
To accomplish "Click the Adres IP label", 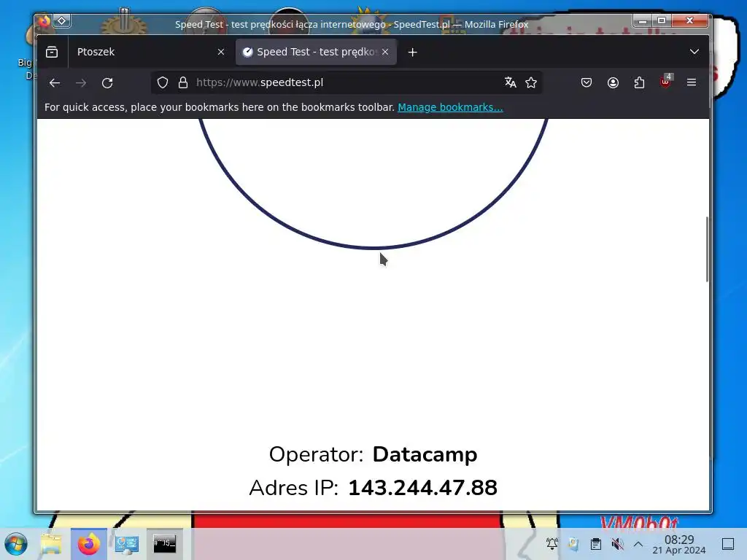I will coord(293,488).
